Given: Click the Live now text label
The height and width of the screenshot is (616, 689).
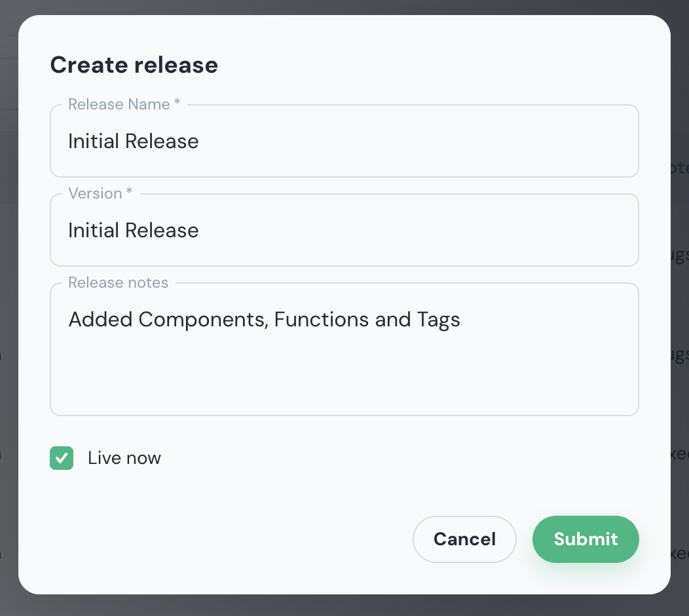Looking at the screenshot, I should click(x=124, y=457).
